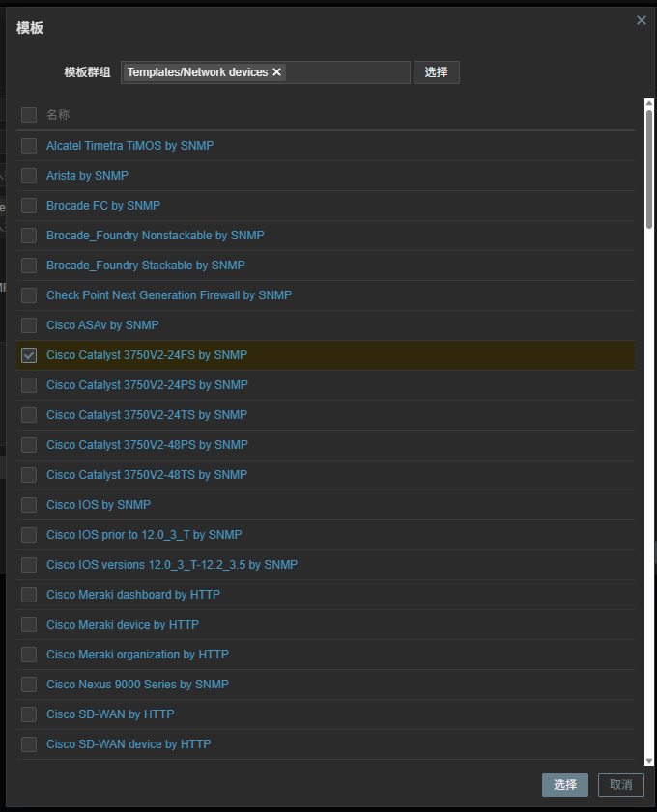Confirm selection with the bottom select button

(565, 785)
